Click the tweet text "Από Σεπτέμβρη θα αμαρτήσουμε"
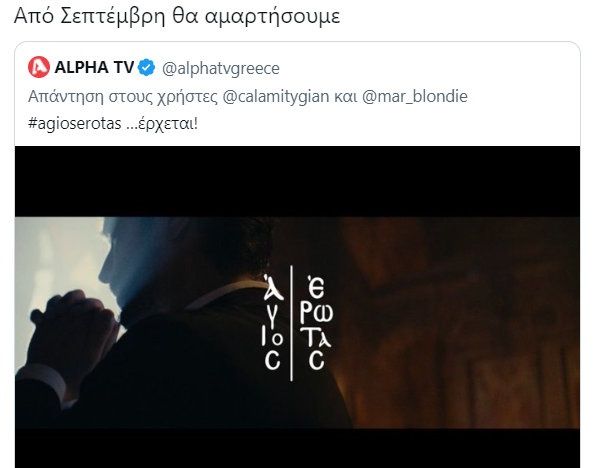 click(x=177, y=16)
